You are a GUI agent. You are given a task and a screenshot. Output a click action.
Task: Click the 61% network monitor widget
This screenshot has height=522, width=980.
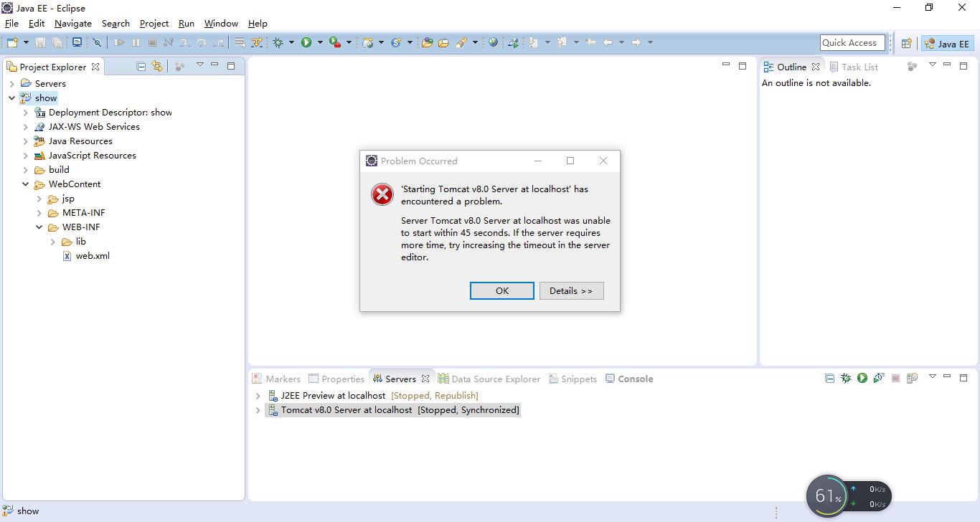(849, 495)
